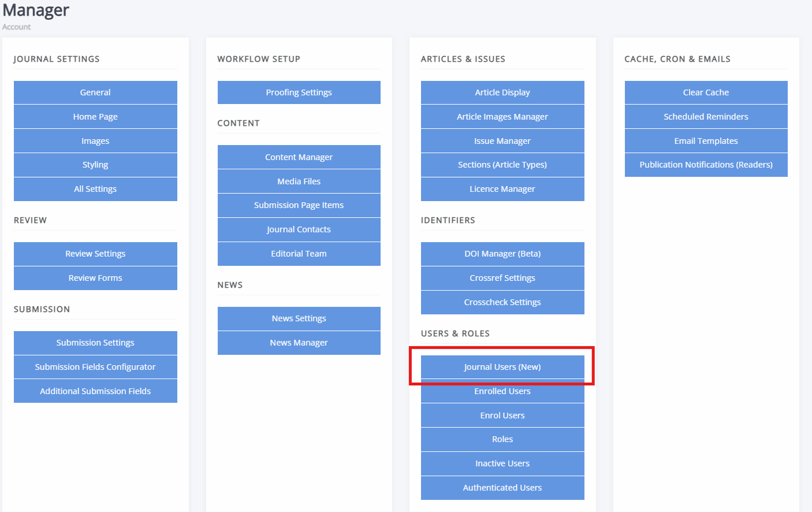Screen dimensions: 812x512
Task: Open Article Display settings
Action: tap(502, 92)
